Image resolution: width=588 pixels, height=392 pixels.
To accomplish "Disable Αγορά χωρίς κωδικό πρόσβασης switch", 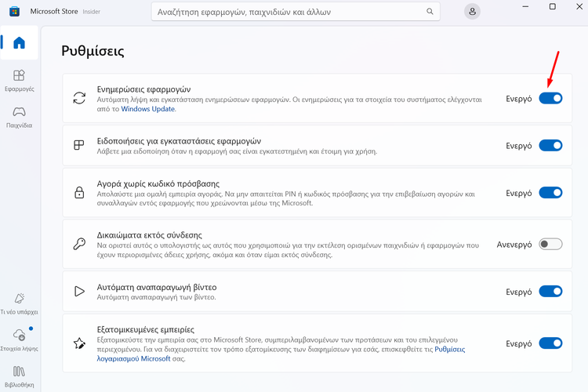I will 550,192.
